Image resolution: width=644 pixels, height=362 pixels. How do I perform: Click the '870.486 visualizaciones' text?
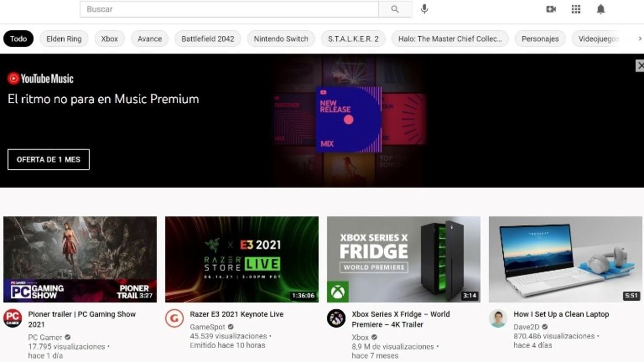pyautogui.click(x=554, y=336)
